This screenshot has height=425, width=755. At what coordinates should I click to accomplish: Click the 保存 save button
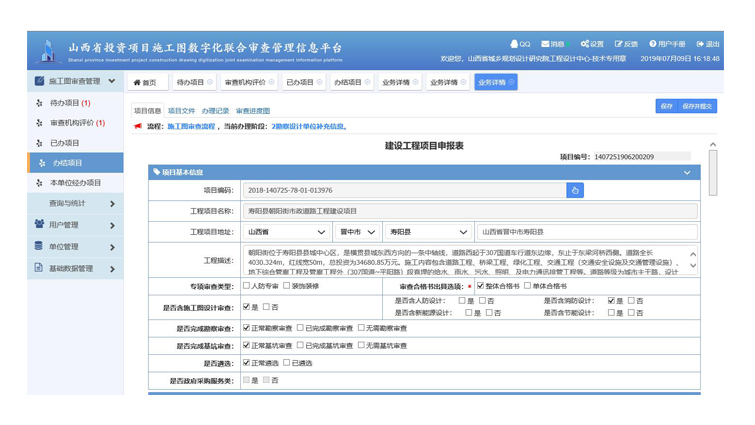pyautogui.click(x=667, y=106)
